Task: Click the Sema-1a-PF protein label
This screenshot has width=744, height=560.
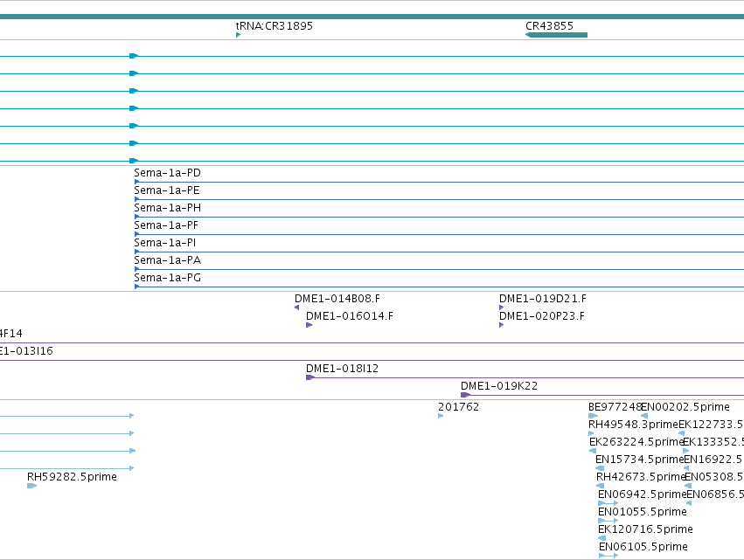Action: click(x=166, y=225)
